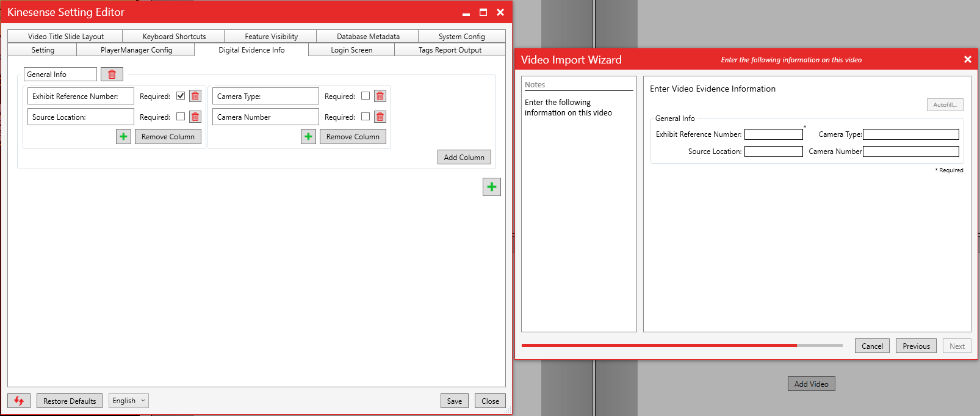
Task: Click the red reset arrows icon at bottom-left
Action: pos(19,401)
